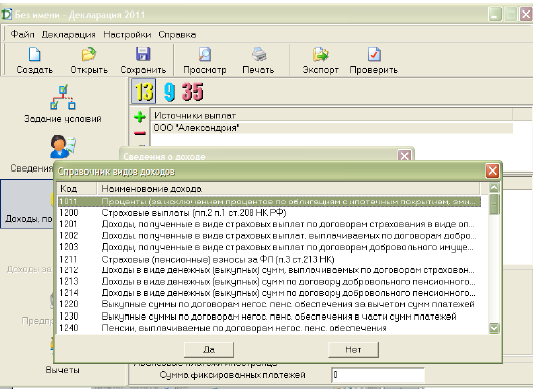Remove payment source with red minus
This screenshot has width=533, height=389.
140,133
